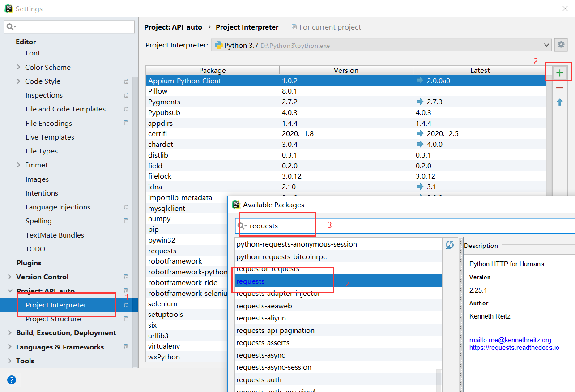Click the blue upgrade package arrow icon
Viewport: 575px width, 392px height.
[559, 102]
